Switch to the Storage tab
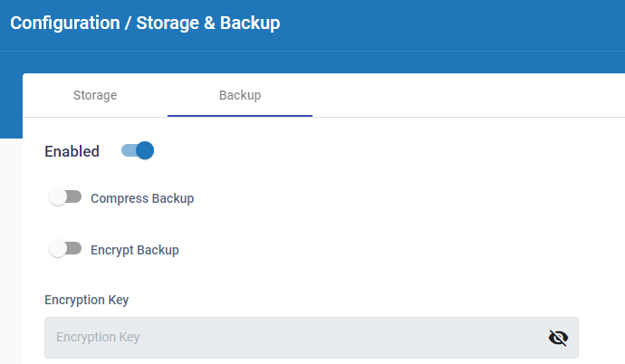This screenshot has width=625, height=364. [95, 95]
